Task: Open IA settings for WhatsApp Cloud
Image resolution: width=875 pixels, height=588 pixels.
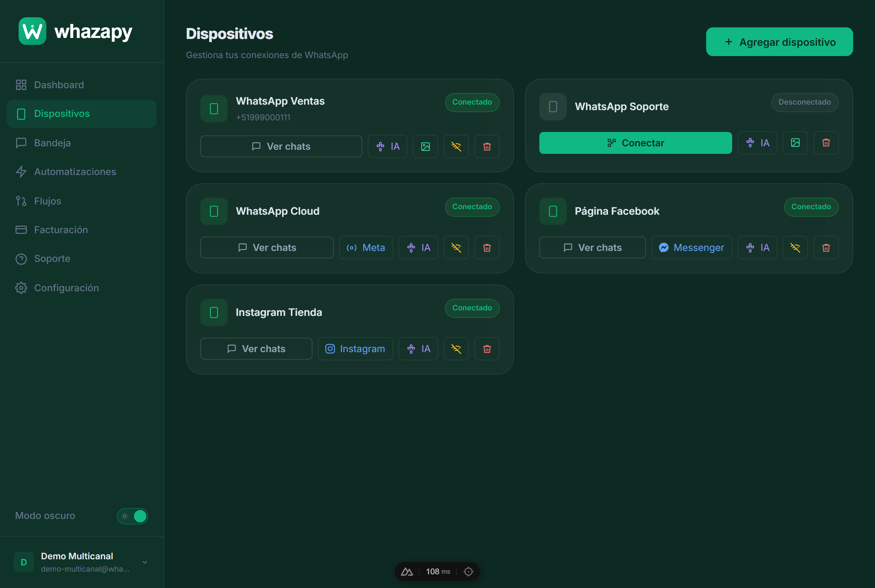Action: tap(418, 248)
